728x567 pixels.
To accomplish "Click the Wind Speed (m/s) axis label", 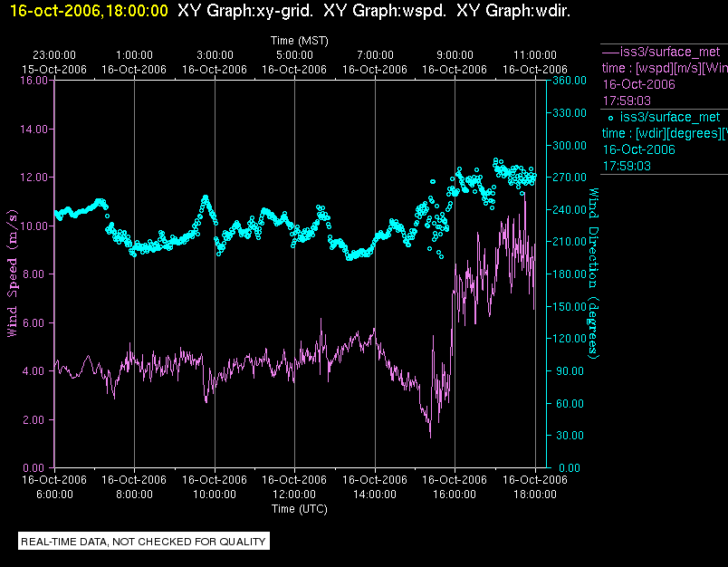I will (x=13, y=274).
